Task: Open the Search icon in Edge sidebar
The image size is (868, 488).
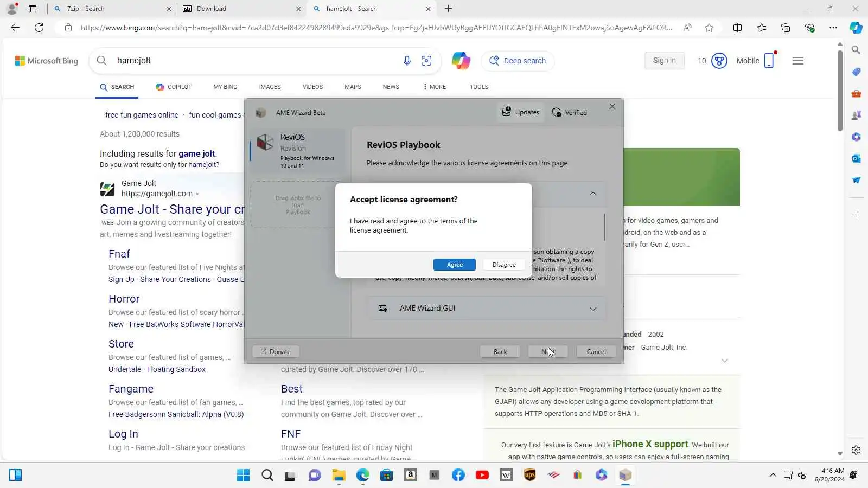Action: [856, 50]
